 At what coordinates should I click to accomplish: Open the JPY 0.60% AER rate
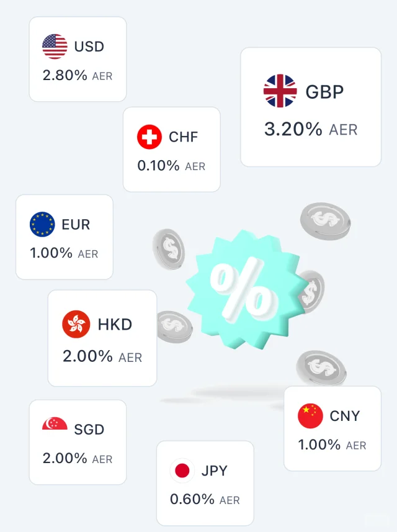(x=205, y=500)
